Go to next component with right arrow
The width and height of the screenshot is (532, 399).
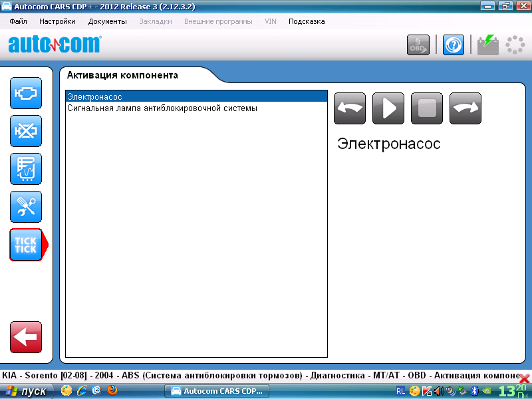click(465, 108)
